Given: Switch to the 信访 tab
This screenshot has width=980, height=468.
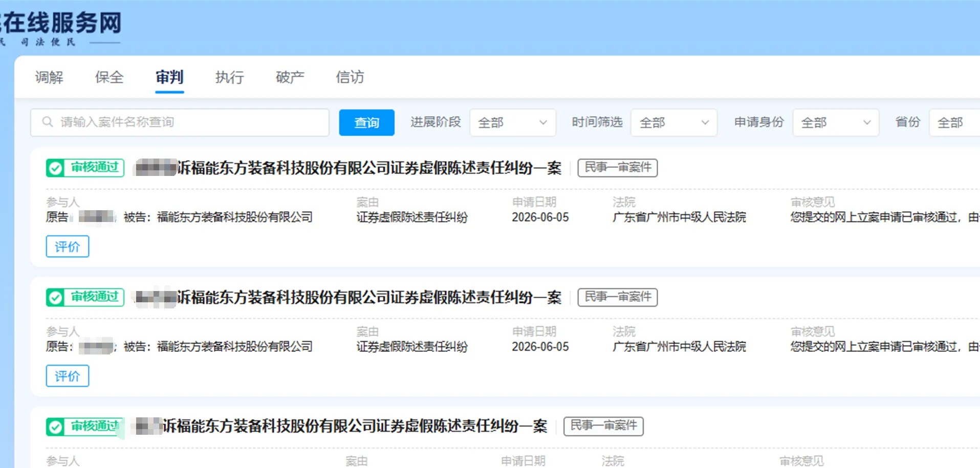Looking at the screenshot, I should [x=350, y=77].
